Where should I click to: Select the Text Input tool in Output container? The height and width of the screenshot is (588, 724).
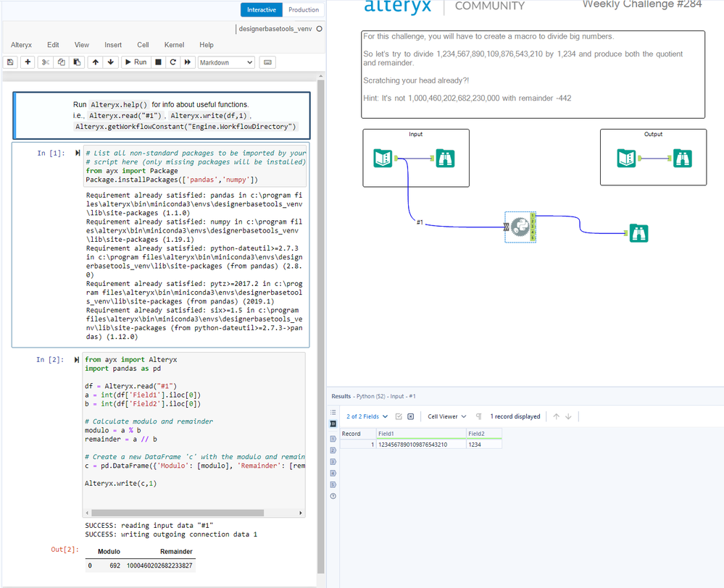click(627, 159)
